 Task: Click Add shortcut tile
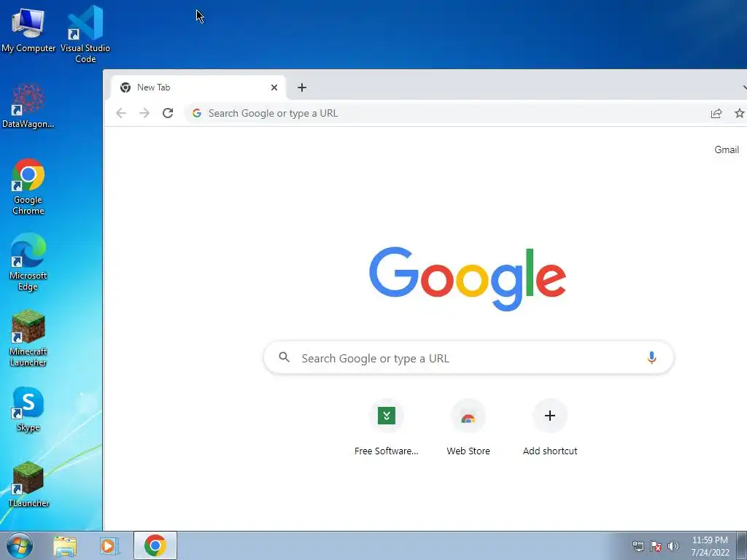click(550, 427)
